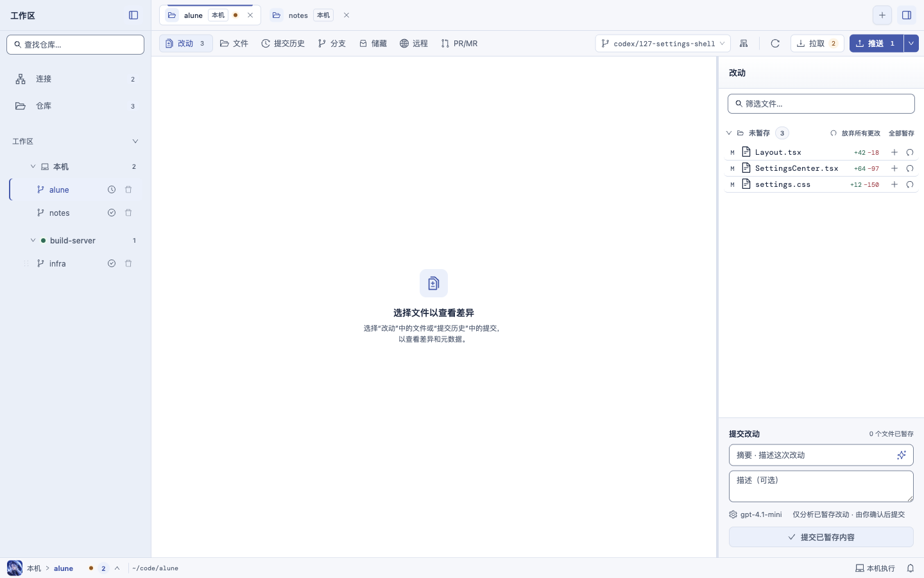Viewport: 924px width, 578px height.
Task: Click 全部暂存 to stage all
Action: coord(902,133)
